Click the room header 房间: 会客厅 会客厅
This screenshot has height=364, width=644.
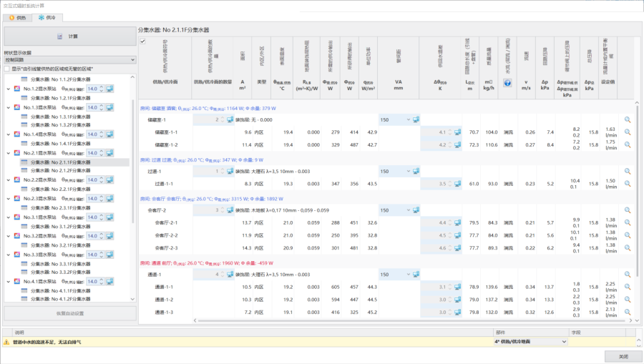pyautogui.click(x=212, y=199)
